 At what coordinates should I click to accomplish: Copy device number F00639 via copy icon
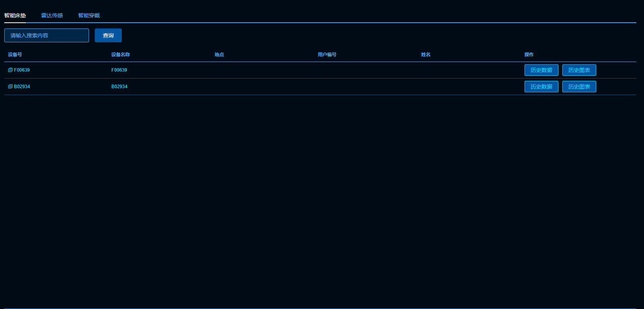10,70
